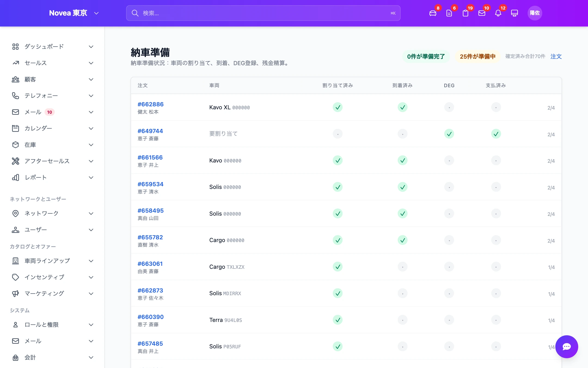Toggle 割り当て済み status for order #649744

point(338,134)
